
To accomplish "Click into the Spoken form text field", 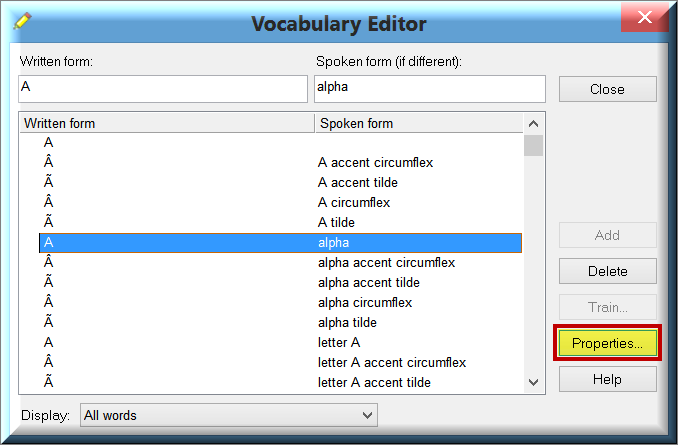I will [x=430, y=89].
